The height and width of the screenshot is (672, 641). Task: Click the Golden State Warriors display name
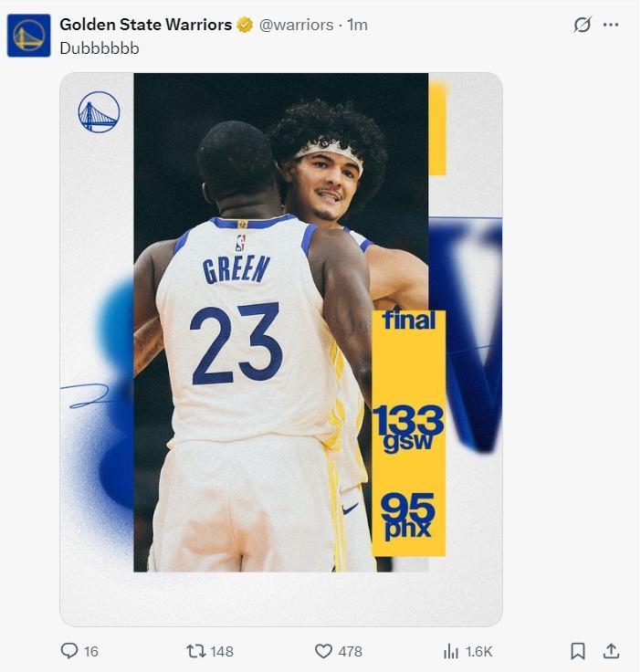click(145, 25)
